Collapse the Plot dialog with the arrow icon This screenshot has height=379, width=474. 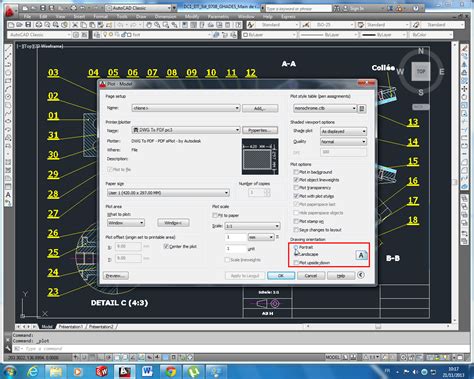tap(361, 275)
